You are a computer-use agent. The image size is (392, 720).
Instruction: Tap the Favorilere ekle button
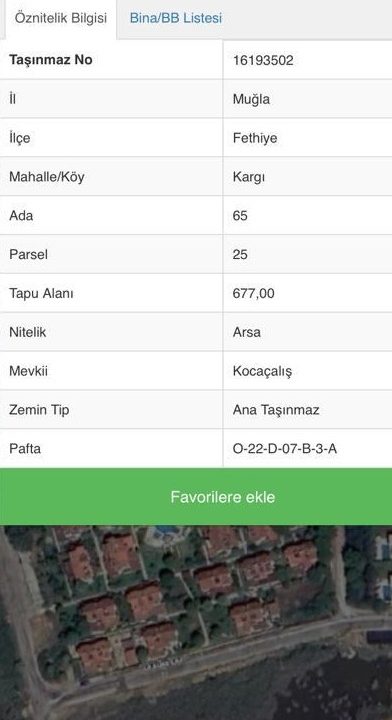tap(196, 497)
